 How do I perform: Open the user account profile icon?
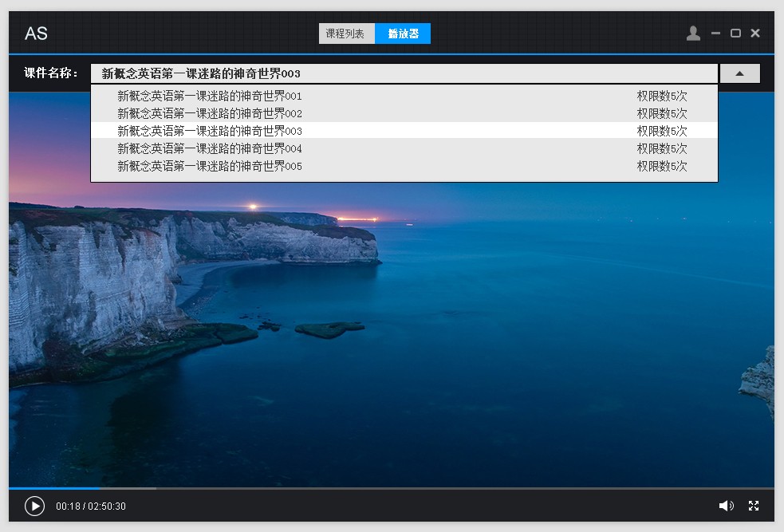point(693,33)
